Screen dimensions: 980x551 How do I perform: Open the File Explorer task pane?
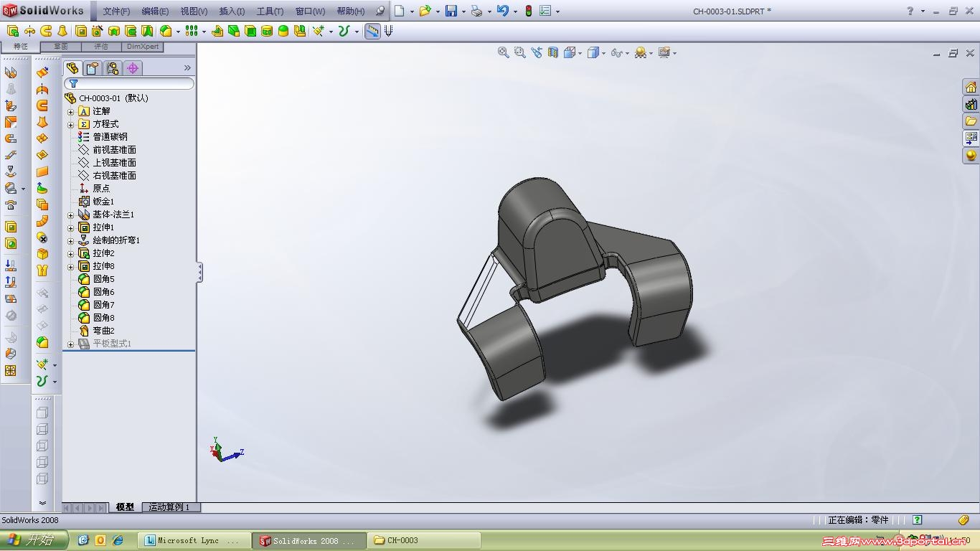(971, 121)
